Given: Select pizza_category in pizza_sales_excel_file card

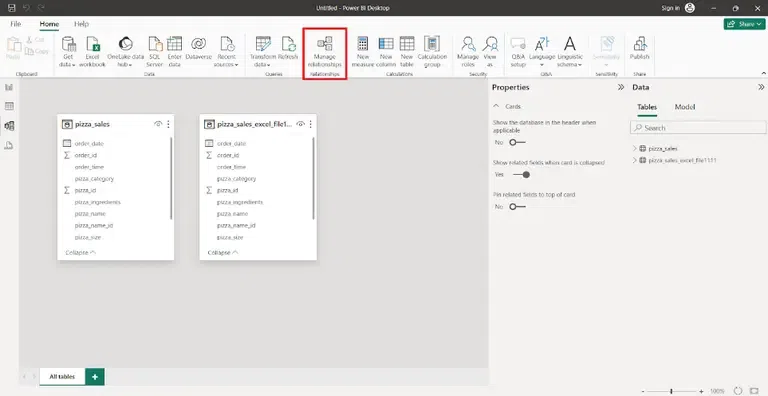Looking at the screenshot, I should (237, 179).
